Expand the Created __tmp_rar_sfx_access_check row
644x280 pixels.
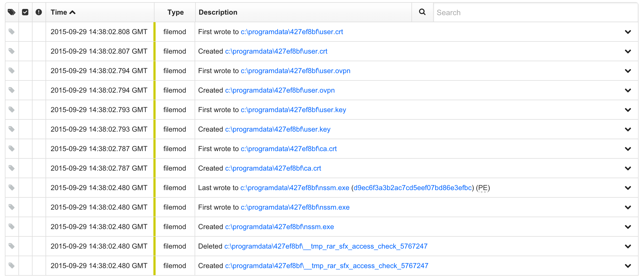[x=628, y=266]
